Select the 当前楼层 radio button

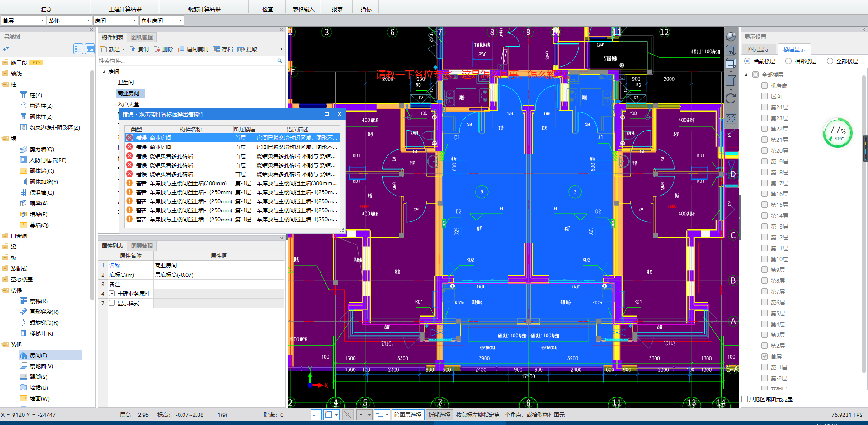coord(747,61)
